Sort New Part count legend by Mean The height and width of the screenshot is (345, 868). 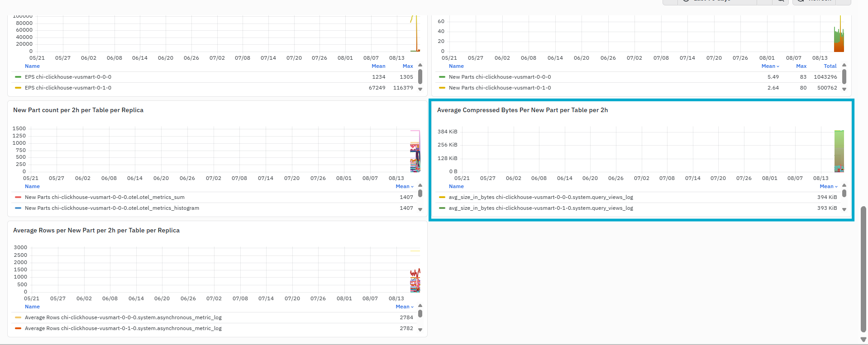[x=405, y=186]
